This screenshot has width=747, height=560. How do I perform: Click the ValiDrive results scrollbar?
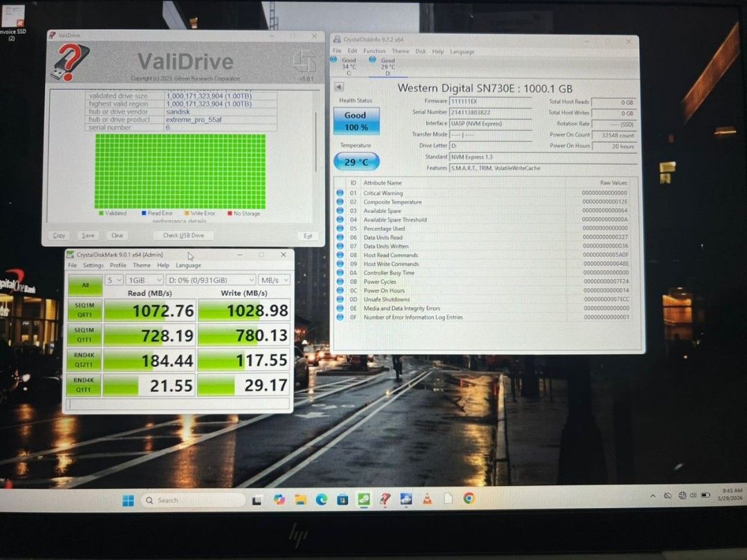[315, 142]
